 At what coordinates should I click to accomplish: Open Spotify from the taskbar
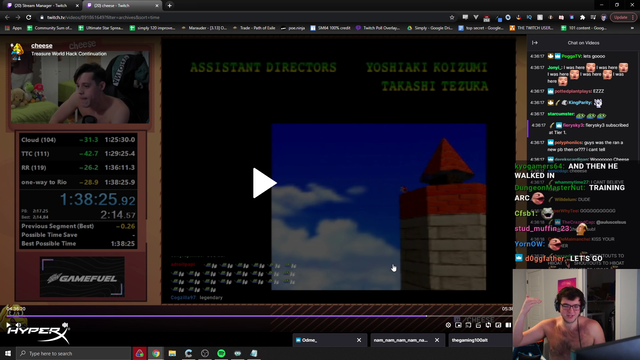[221, 353]
